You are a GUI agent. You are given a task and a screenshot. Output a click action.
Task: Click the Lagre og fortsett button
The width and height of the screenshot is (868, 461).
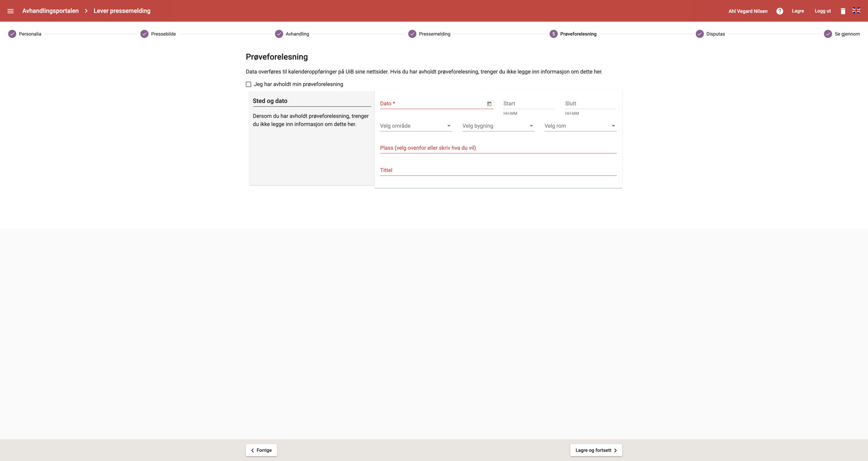(596, 450)
